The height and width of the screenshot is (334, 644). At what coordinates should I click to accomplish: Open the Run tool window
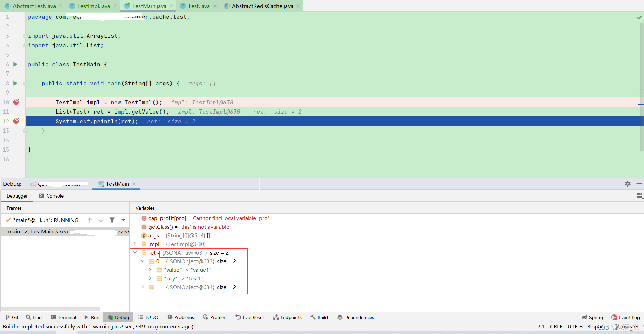point(91,317)
